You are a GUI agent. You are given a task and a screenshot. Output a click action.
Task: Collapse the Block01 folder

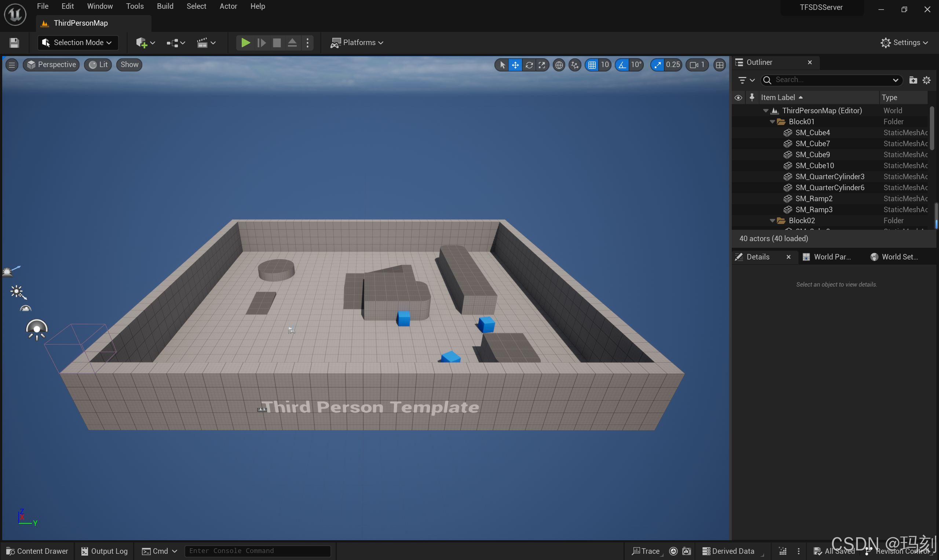click(772, 122)
